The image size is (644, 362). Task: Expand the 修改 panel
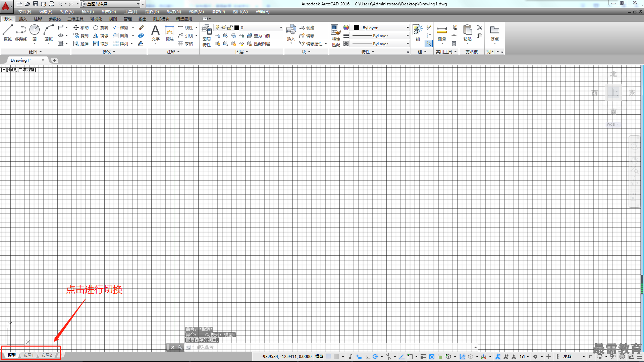click(109, 52)
